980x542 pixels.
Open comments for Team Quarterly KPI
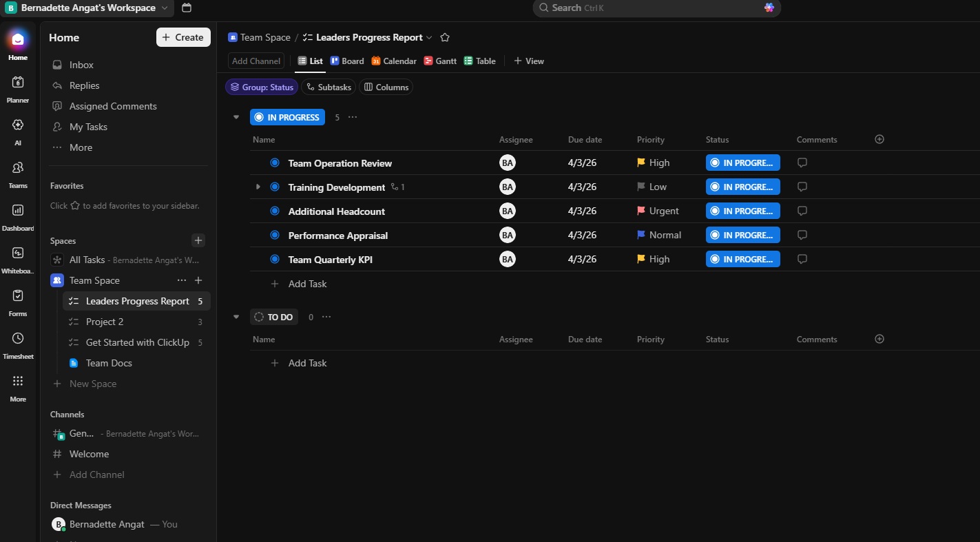(x=802, y=260)
